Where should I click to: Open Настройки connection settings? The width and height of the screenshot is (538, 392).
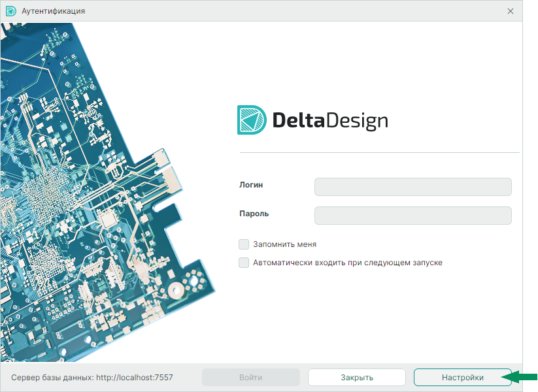[x=462, y=378]
